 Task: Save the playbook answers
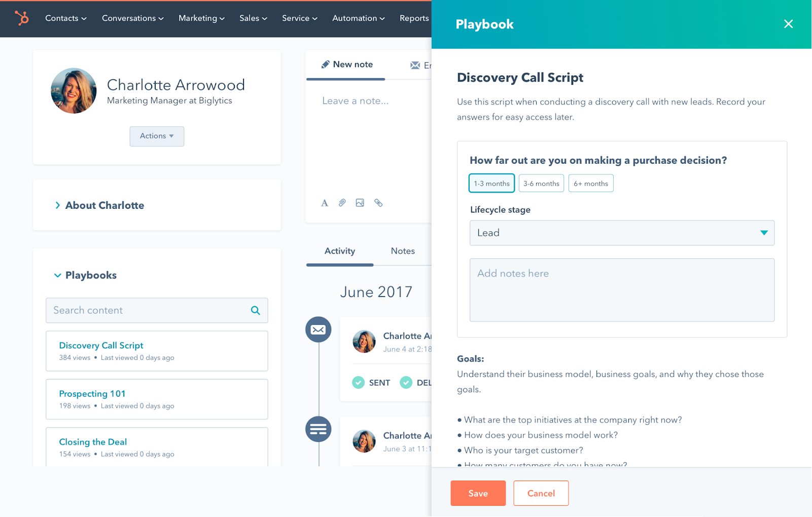[x=478, y=493]
